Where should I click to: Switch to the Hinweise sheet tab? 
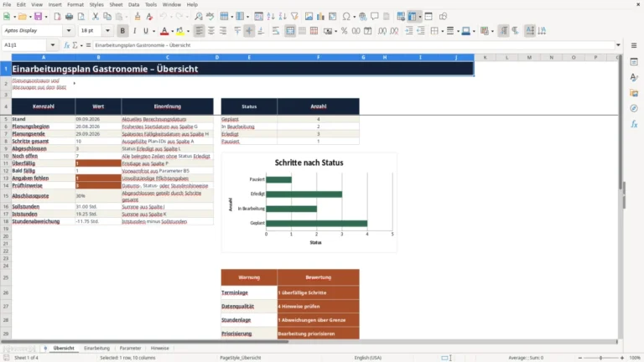(x=160, y=348)
